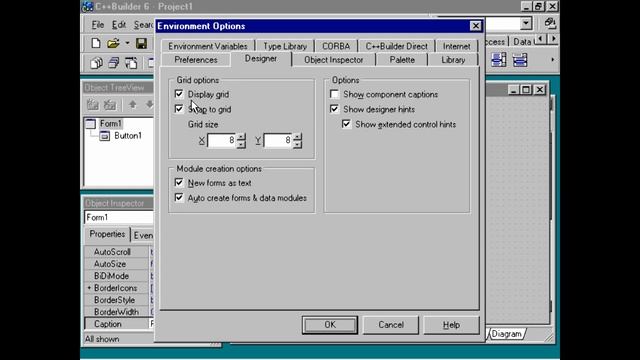Click the C++Builder application icon in title bar
This screenshot has width=640, height=360.
(x=87, y=7)
